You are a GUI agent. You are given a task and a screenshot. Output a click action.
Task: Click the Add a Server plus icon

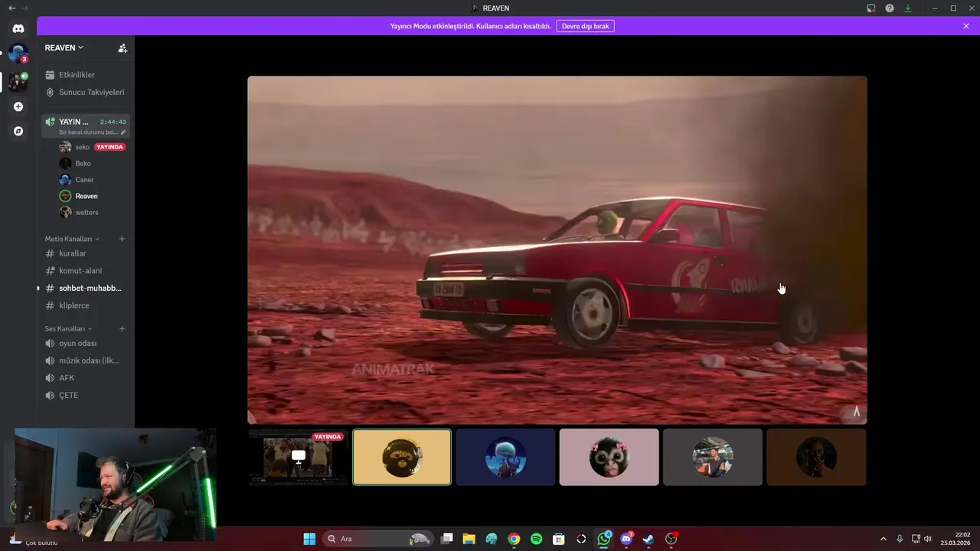click(x=18, y=106)
